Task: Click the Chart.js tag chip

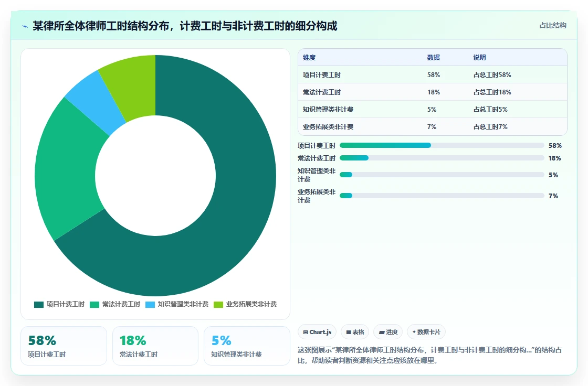Action: click(317, 332)
